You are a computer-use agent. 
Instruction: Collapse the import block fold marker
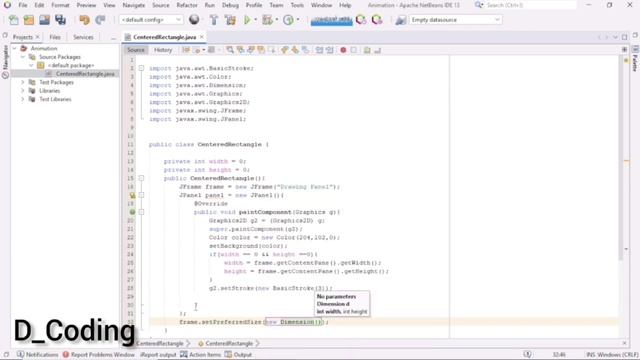tap(141, 68)
